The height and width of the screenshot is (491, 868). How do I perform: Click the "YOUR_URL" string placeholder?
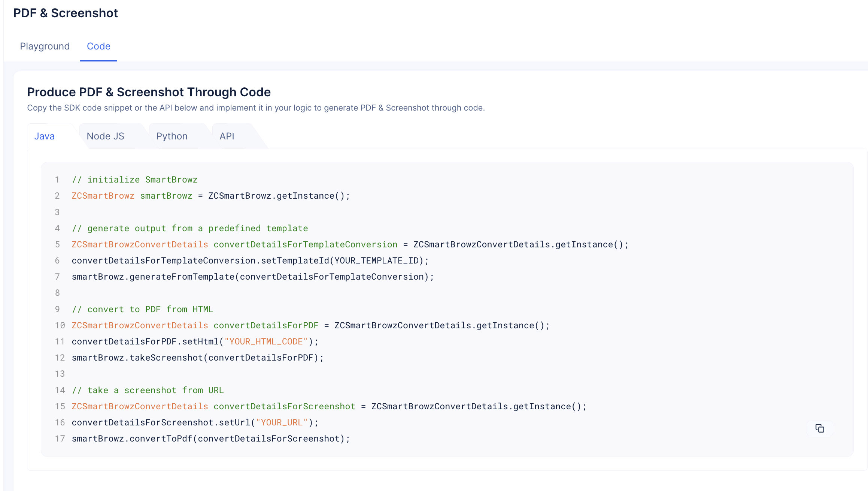[282, 422]
